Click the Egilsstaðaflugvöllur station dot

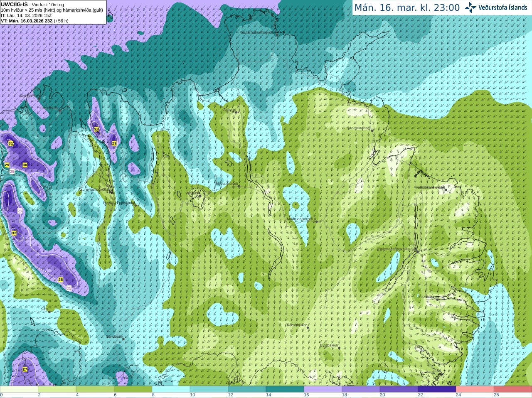pyautogui.click(x=418, y=251)
